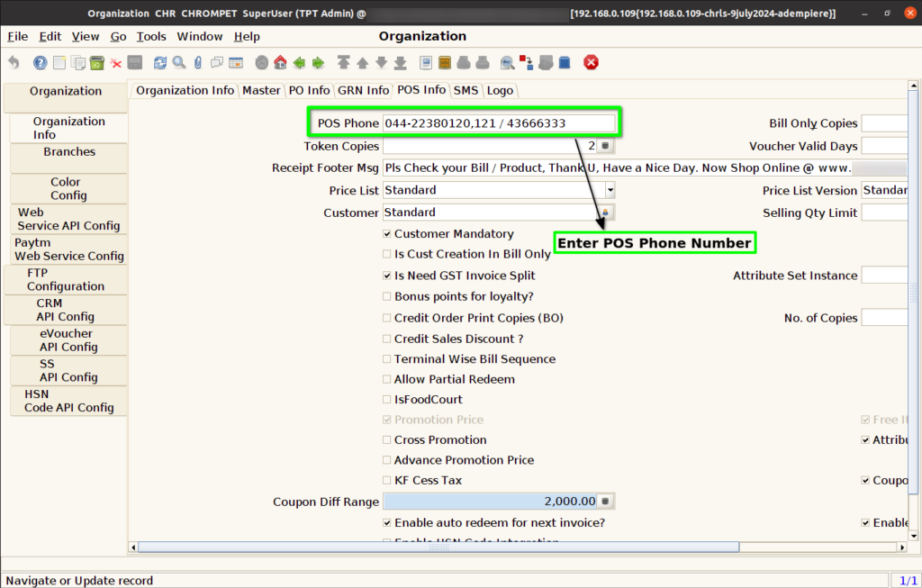Create a new record using toolbar icon
This screenshot has height=588, width=922.
tap(59, 62)
